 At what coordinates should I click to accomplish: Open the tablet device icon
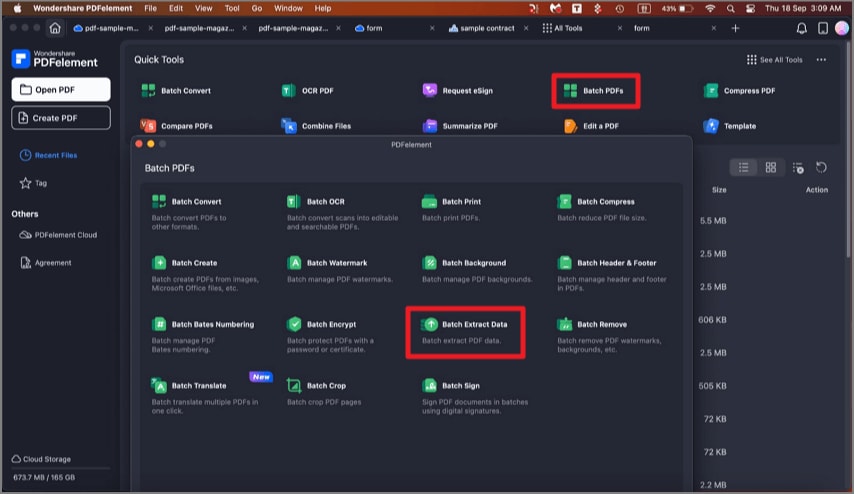coord(822,28)
